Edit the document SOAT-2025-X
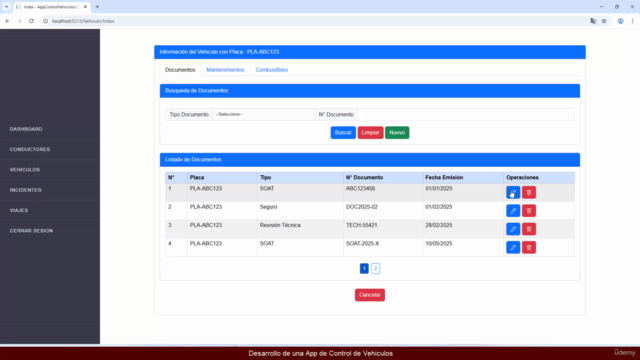Viewport: 640px width, 360px height. point(513,247)
